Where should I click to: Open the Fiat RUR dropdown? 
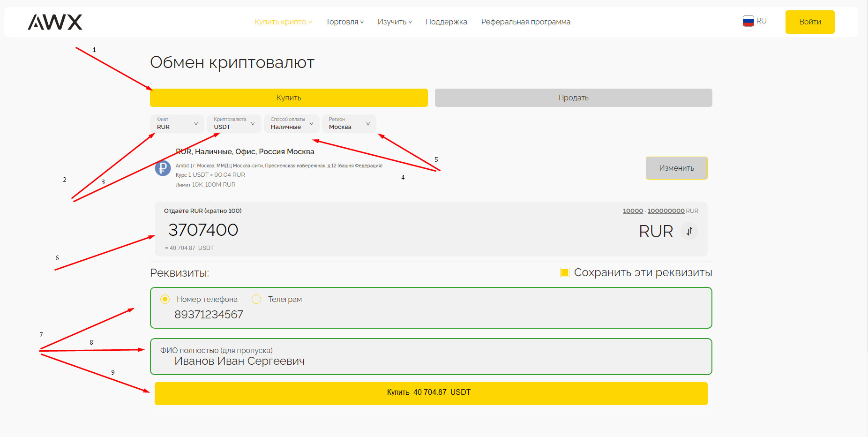[x=177, y=124]
